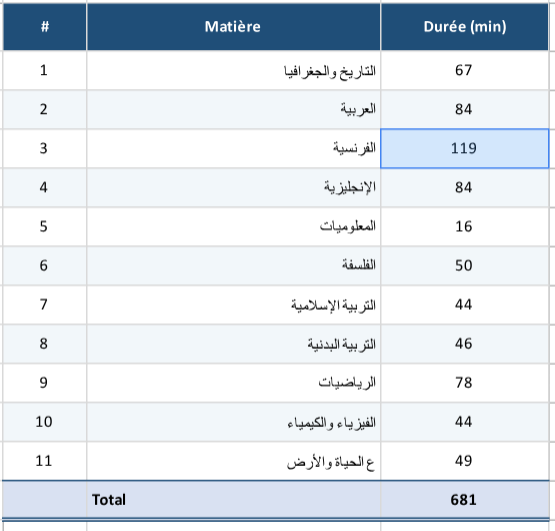Click the subject cell 'ع الحياة والأرض'
Viewport: 555px width, 531px height.
(x=234, y=461)
